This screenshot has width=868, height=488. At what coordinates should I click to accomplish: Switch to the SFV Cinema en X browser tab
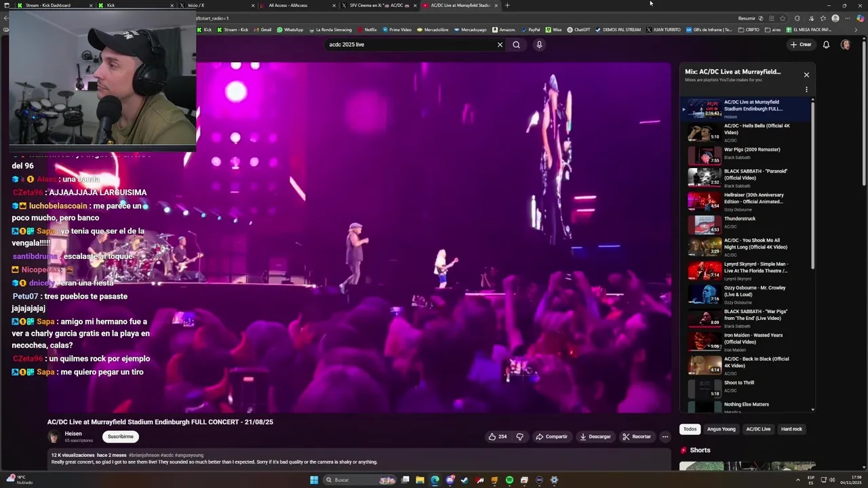tap(378, 5)
